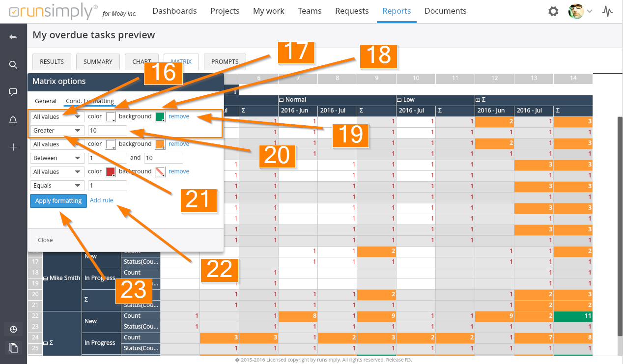Open the Dashboards menu
This screenshot has height=364, width=623.
point(174,11)
